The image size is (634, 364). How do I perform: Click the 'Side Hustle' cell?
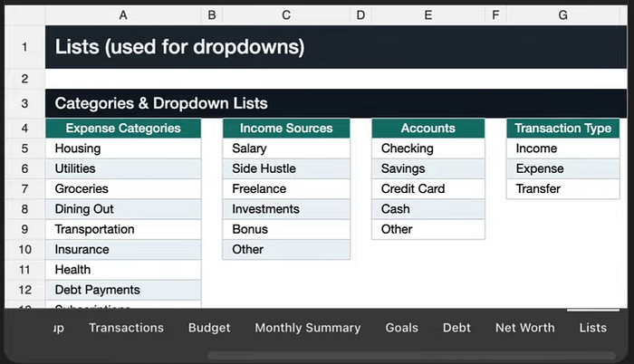(x=286, y=168)
